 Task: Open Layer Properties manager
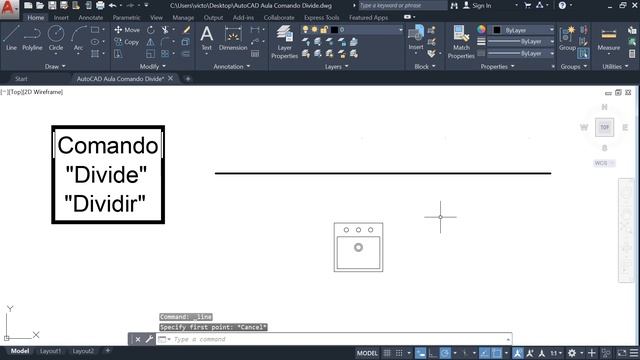pos(284,42)
